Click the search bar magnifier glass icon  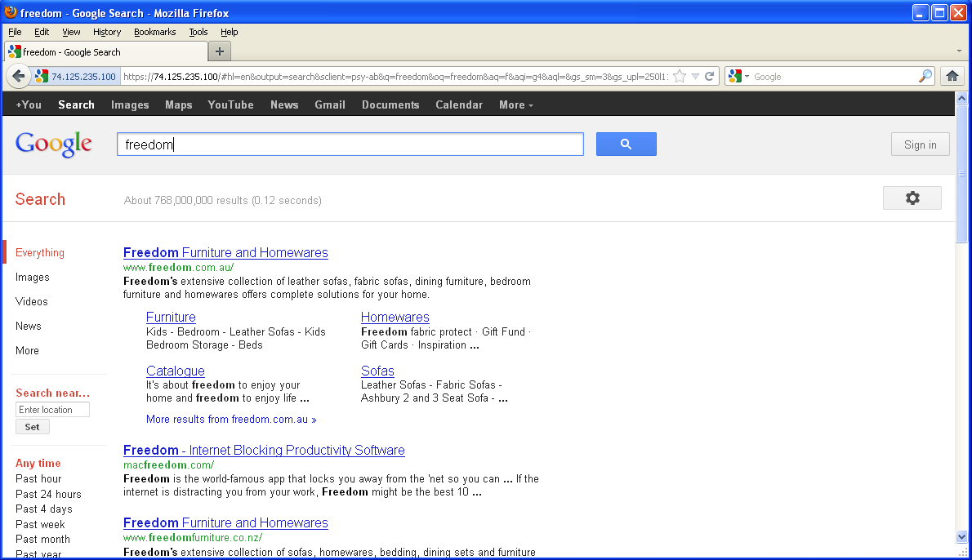pos(925,77)
